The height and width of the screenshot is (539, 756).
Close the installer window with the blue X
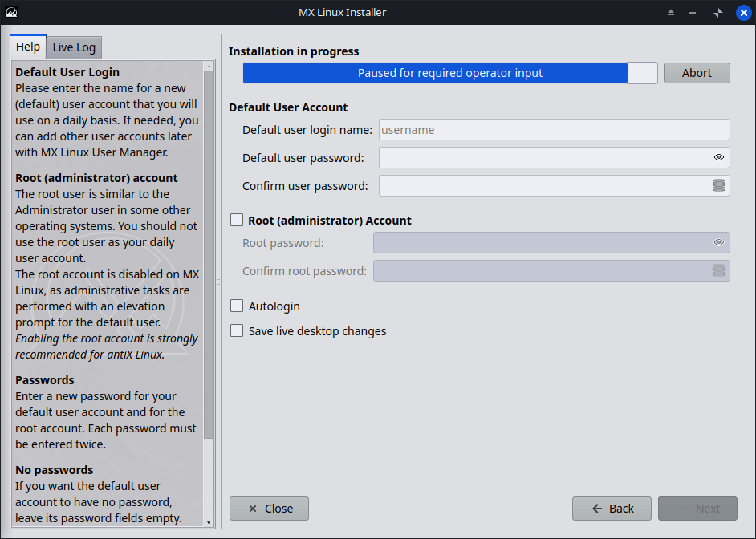[742, 13]
